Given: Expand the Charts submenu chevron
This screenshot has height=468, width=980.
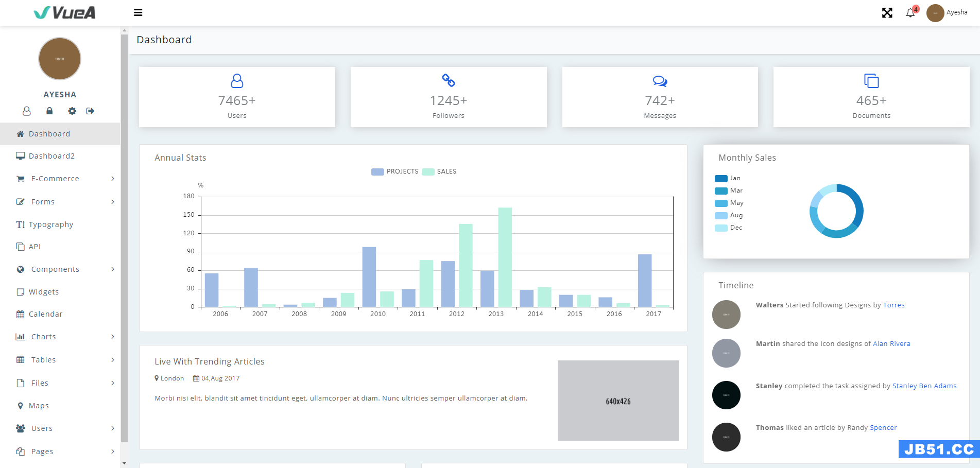Looking at the screenshot, I should click(x=113, y=337).
